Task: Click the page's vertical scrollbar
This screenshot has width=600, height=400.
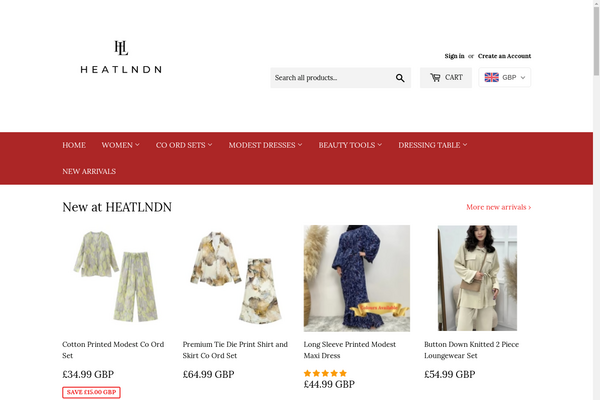Action: pos(596,200)
